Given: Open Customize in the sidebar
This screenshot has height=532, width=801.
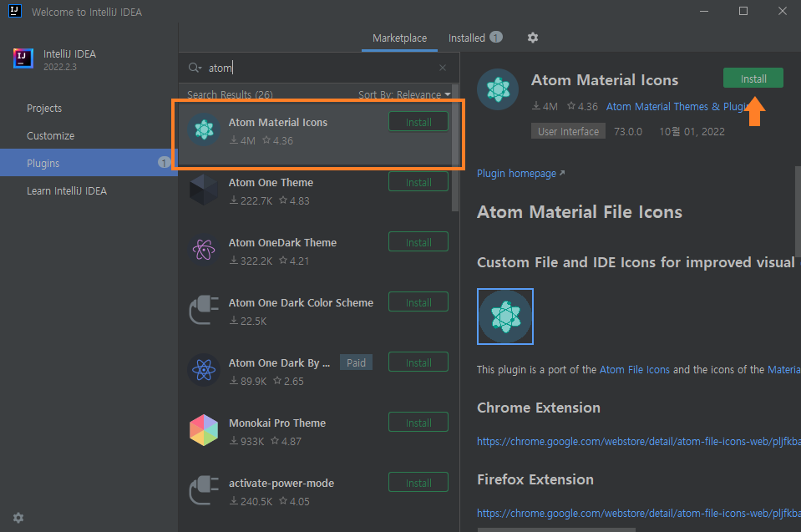Looking at the screenshot, I should (x=51, y=136).
